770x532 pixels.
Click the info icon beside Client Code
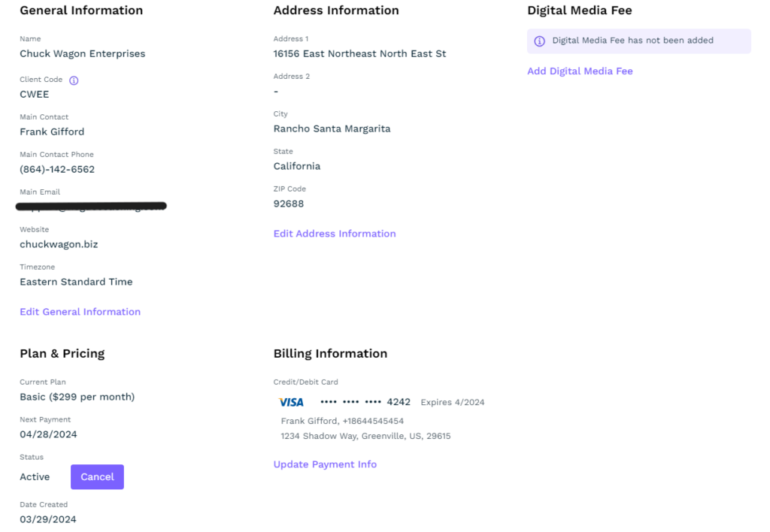pos(74,80)
